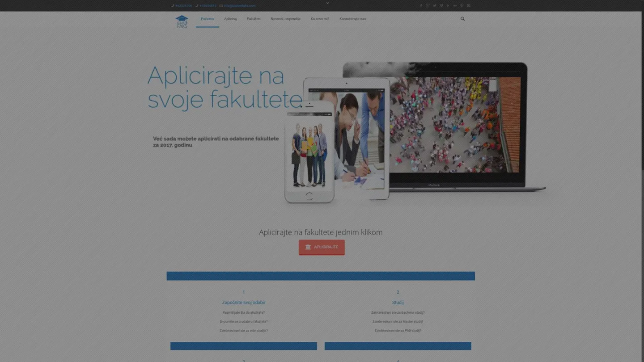This screenshot has height=362, width=644.
Task: Click 'Aplicirajte na svoje fakultete' headline
Action: click(x=225, y=88)
